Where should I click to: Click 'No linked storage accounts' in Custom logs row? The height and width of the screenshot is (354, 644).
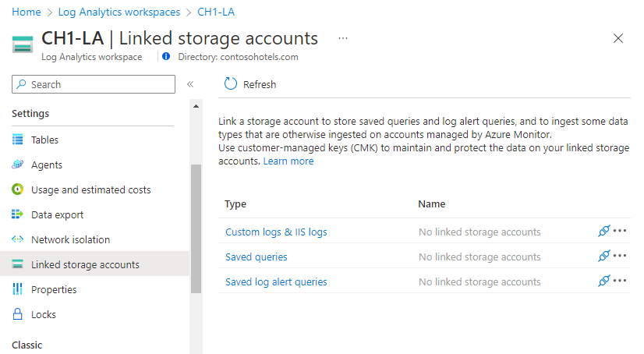479,232
